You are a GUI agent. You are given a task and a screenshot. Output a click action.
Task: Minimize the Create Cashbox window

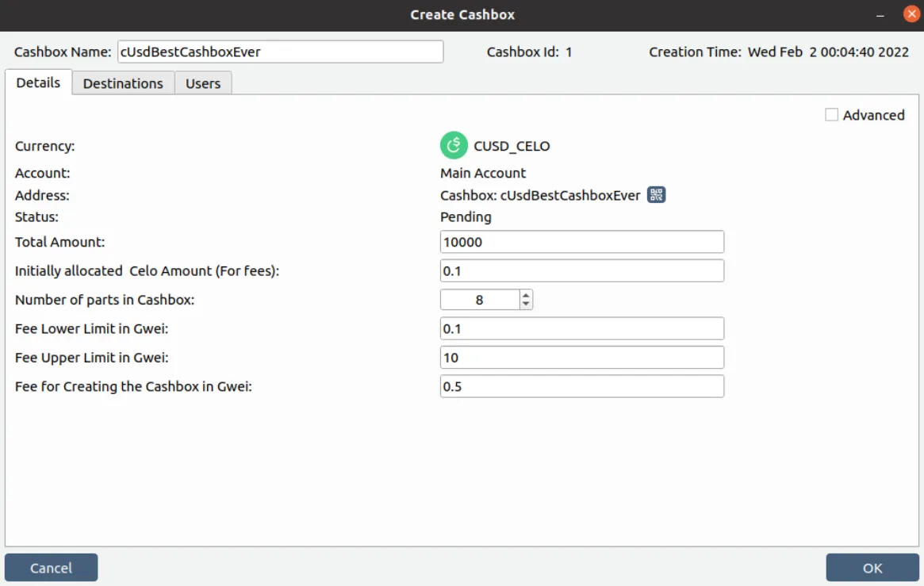pyautogui.click(x=880, y=15)
